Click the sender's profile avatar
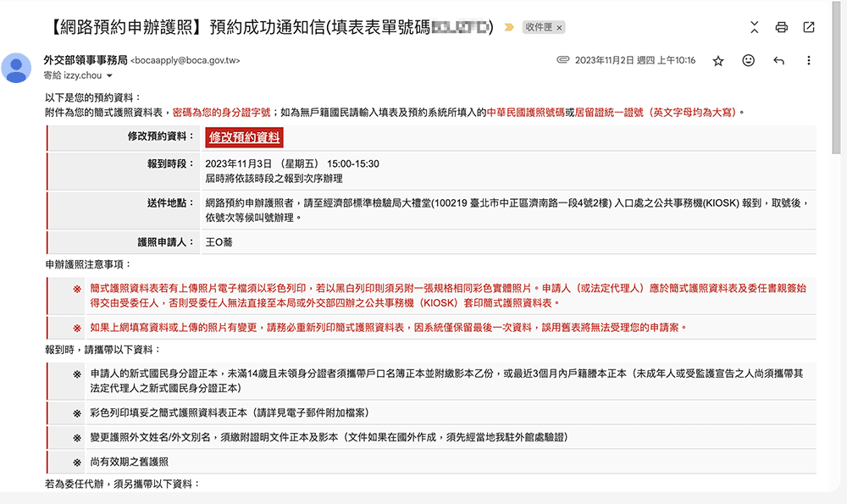 17,68
